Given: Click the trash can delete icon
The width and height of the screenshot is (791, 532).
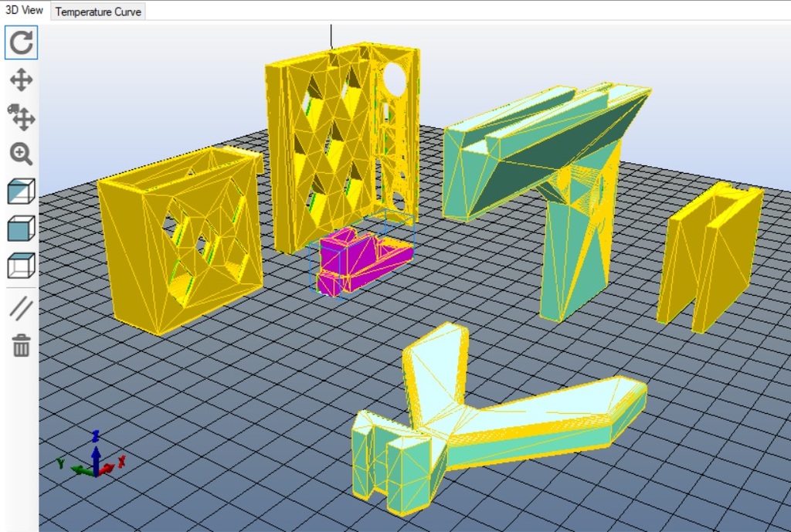Looking at the screenshot, I should pyautogui.click(x=21, y=345).
